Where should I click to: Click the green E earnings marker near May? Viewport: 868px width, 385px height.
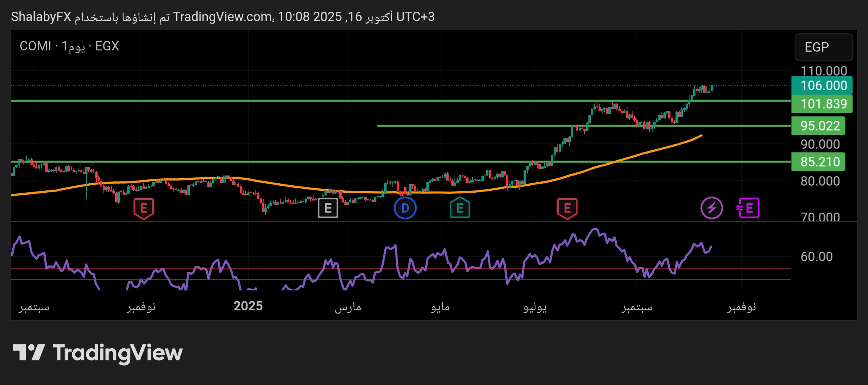point(460,208)
